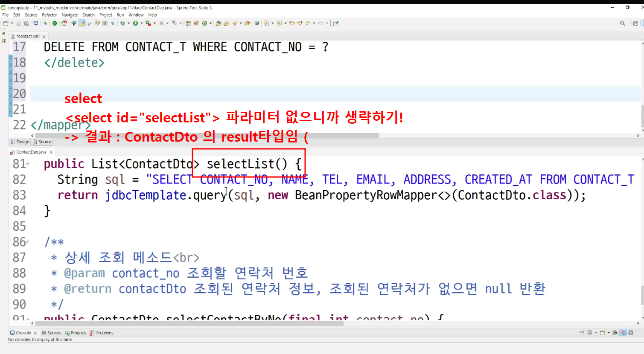644x354 pixels.
Task: Toggle Word Wrap toolbar icon
Action: [97, 23]
